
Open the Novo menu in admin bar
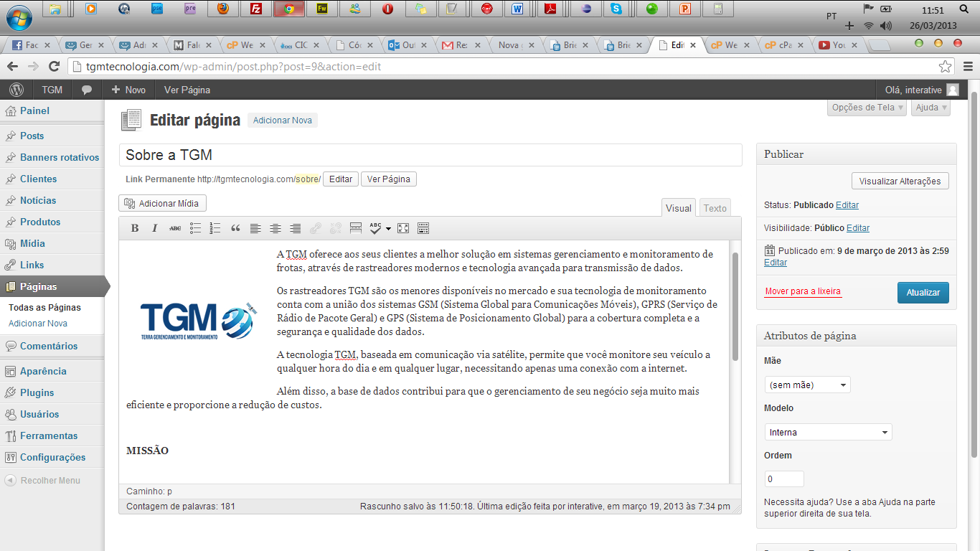(x=128, y=90)
